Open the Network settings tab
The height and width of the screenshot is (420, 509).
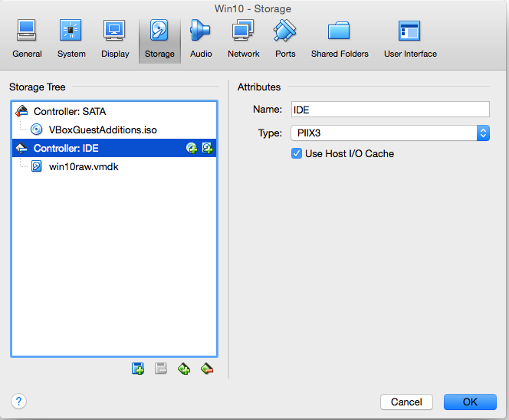pyautogui.click(x=244, y=40)
